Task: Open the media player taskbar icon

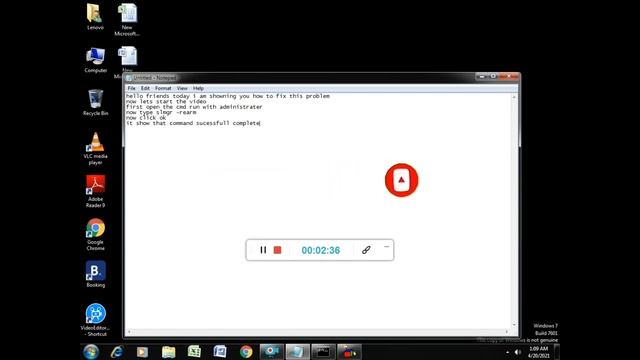Action: 142,351
